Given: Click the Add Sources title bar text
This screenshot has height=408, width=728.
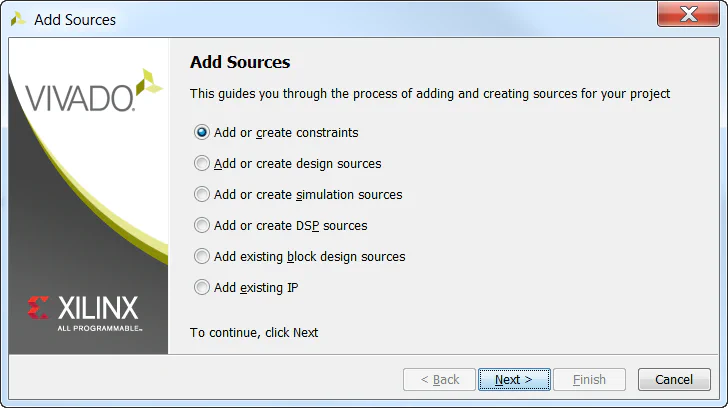Looking at the screenshot, I should [x=75, y=19].
